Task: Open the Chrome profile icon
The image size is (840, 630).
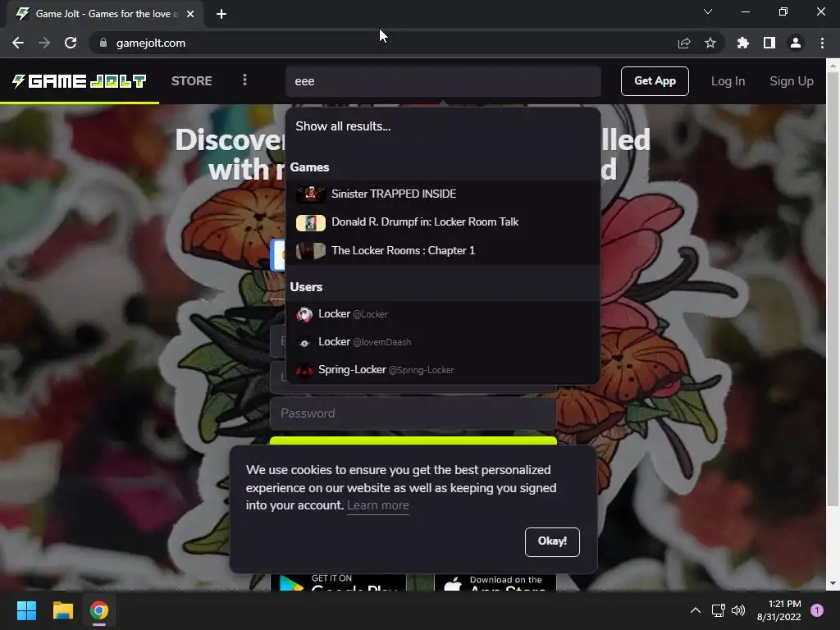Action: tap(796, 43)
